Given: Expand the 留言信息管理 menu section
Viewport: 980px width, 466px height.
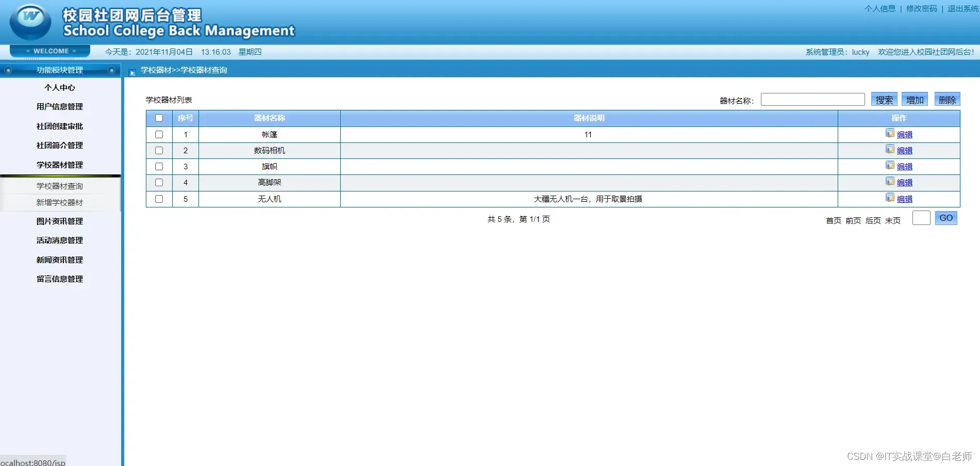Looking at the screenshot, I should 60,279.
